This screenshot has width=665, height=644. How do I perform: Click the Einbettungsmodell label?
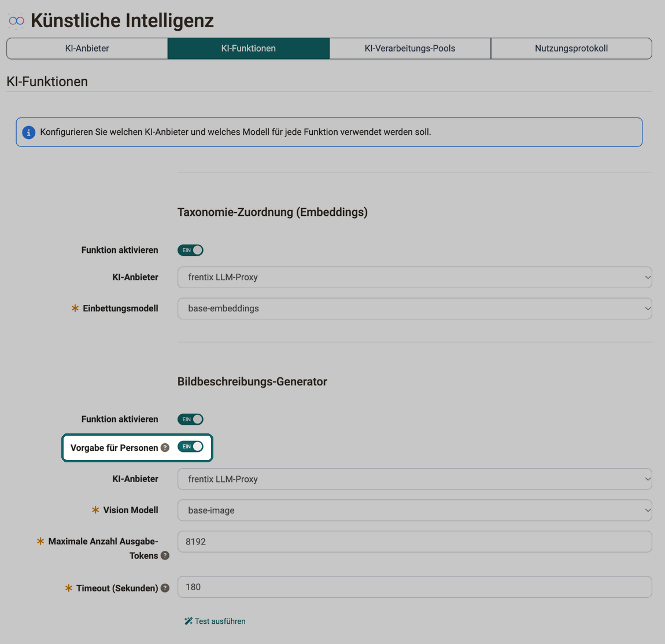click(x=120, y=308)
